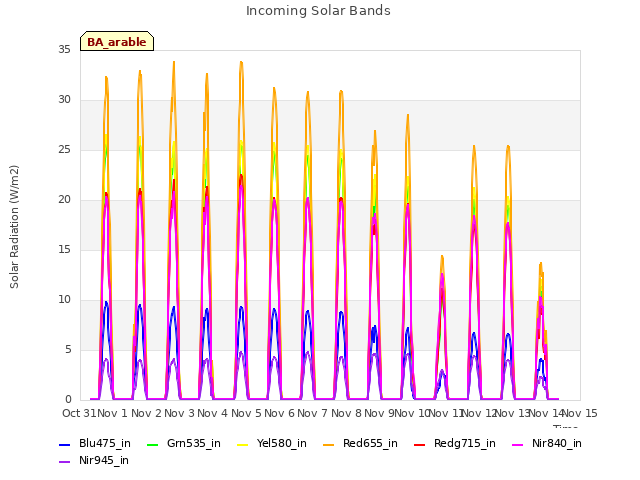Click the Nov 8 x-axis tick label
The width and height of the screenshot is (640, 480).
click(x=346, y=413)
